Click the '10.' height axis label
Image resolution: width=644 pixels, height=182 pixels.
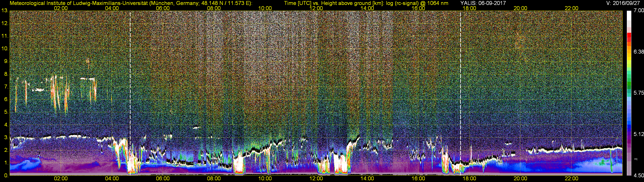5,48
